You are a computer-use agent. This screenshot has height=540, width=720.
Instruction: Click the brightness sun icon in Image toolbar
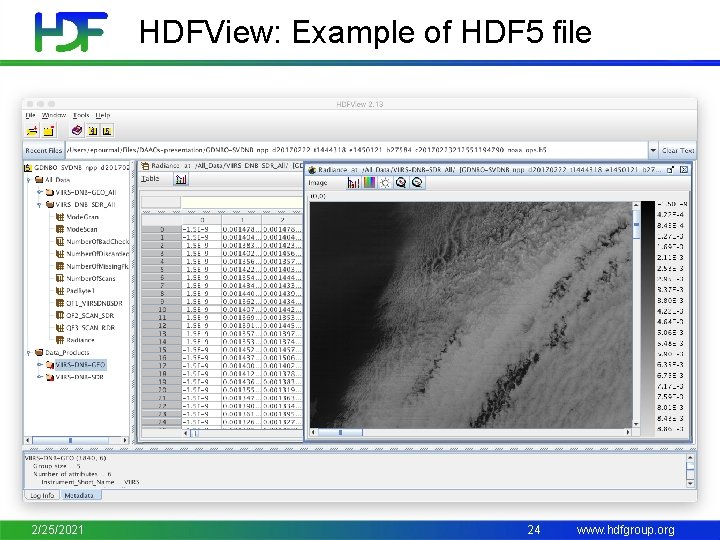pyautogui.click(x=385, y=183)
